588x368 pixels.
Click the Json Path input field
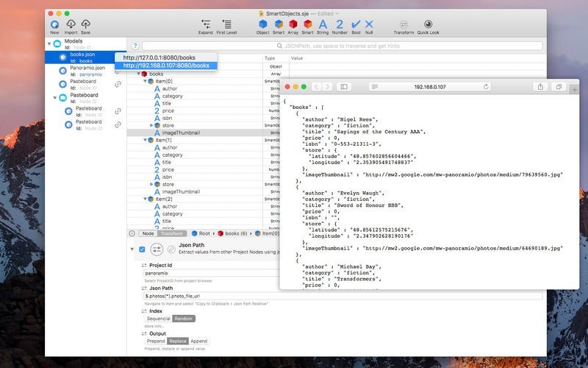point(343,297)
